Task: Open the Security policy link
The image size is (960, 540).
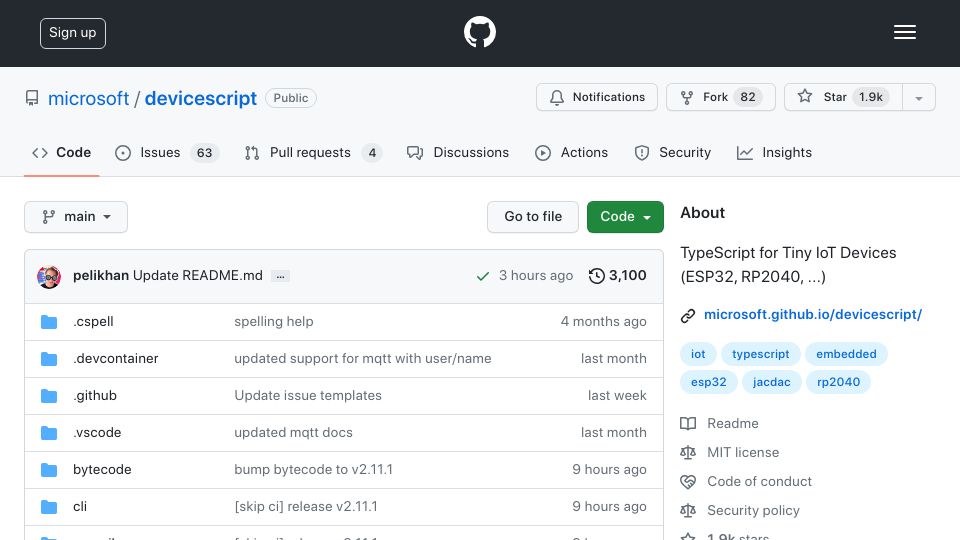Action: 753,511
